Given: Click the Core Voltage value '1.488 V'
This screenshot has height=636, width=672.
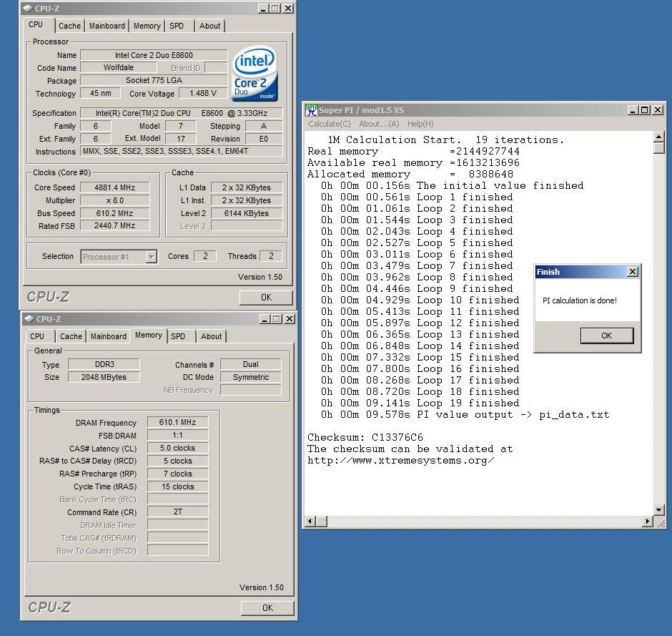Looking at the screenshot, I should coord(203,93).
